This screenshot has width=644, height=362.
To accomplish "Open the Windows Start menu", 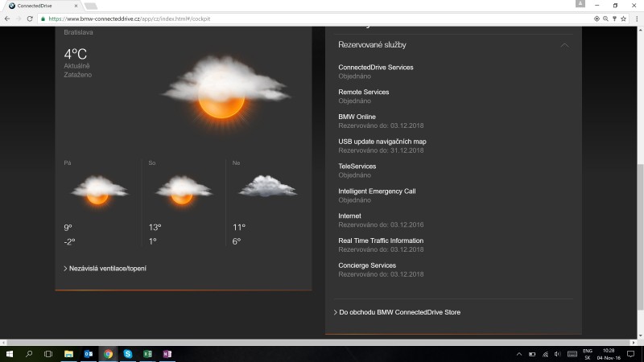I will (x=9, y=354).
